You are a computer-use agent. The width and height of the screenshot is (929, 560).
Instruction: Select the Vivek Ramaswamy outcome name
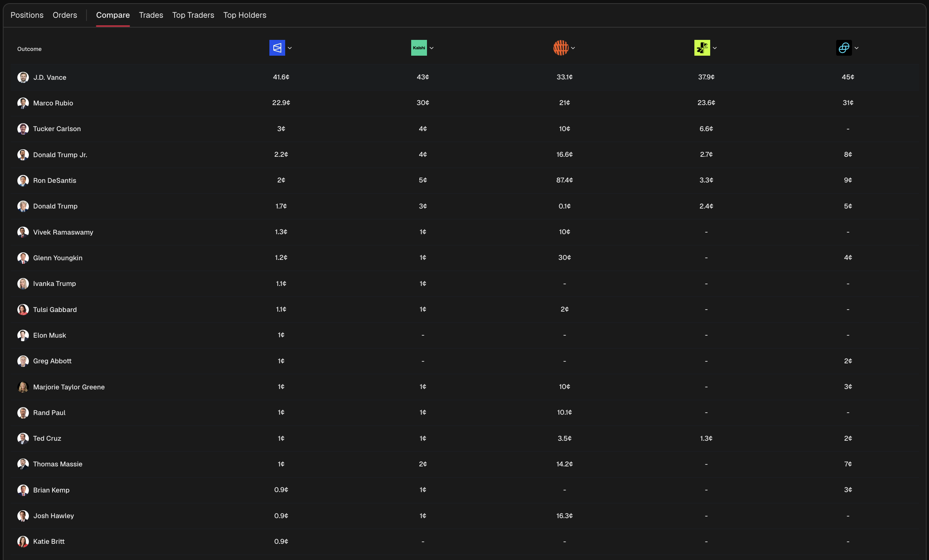pos(63,232)
